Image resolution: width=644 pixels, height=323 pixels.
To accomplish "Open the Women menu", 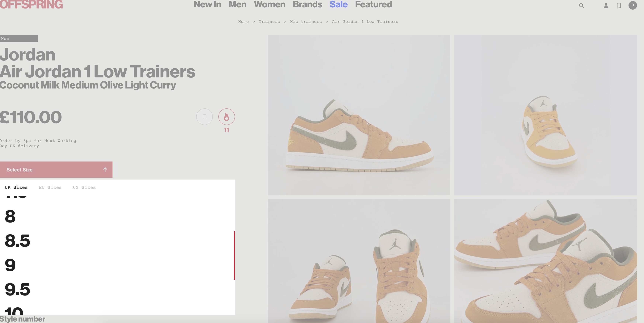I will click(x=269, y=4).
